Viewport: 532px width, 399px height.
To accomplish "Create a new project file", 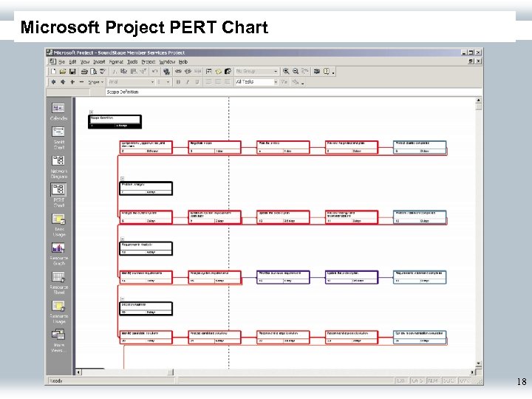I will (53, 71).
